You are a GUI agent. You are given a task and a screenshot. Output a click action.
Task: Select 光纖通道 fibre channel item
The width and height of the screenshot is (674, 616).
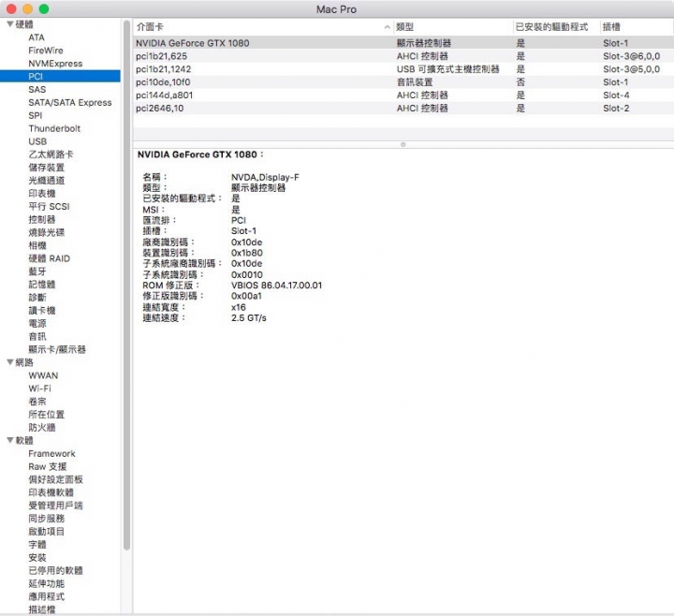[x=47, y=180]
